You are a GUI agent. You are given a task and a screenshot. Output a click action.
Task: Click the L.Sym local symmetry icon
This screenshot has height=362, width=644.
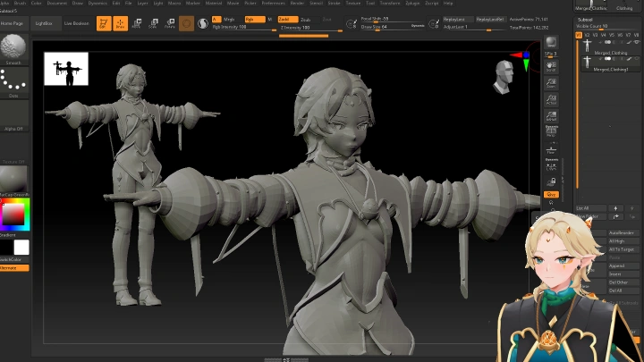pyautogui.click(x=551, y=165)
